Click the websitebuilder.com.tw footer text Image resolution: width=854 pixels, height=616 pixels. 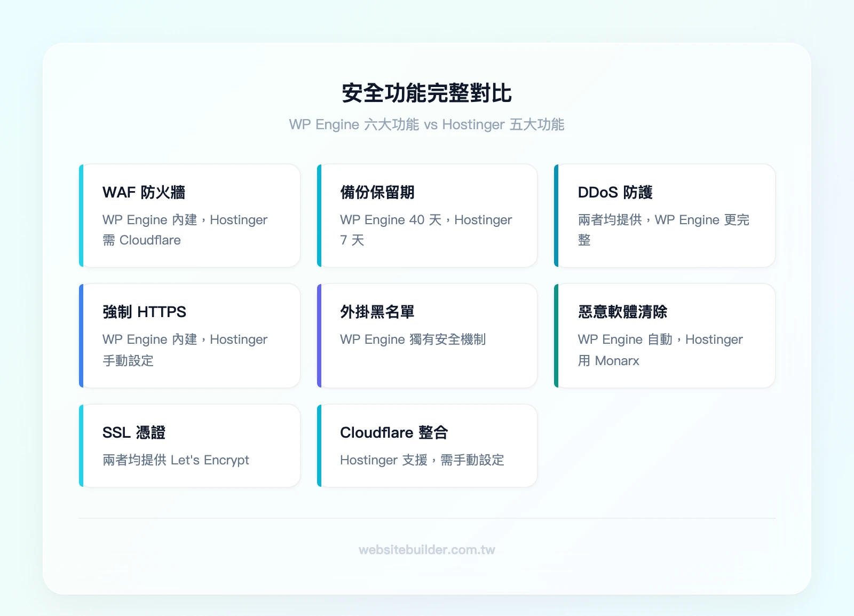[x=427, y=550]
